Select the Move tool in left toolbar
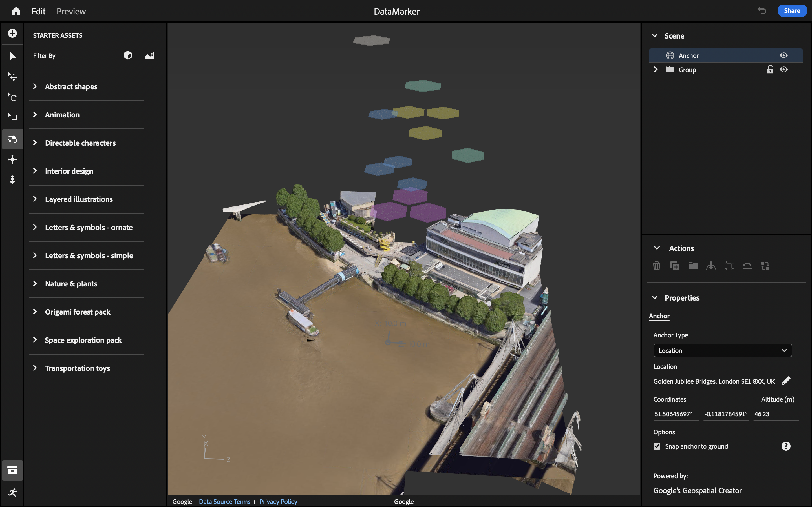This screenshot has width=812, height=507. coord(12,76)
